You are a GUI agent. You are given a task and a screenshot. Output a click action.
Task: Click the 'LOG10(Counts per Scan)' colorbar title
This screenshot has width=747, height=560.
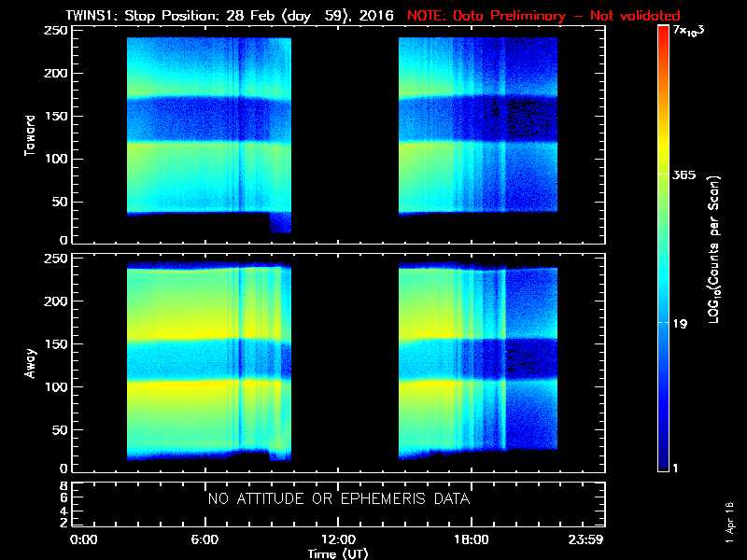click(x=714, y=249)
